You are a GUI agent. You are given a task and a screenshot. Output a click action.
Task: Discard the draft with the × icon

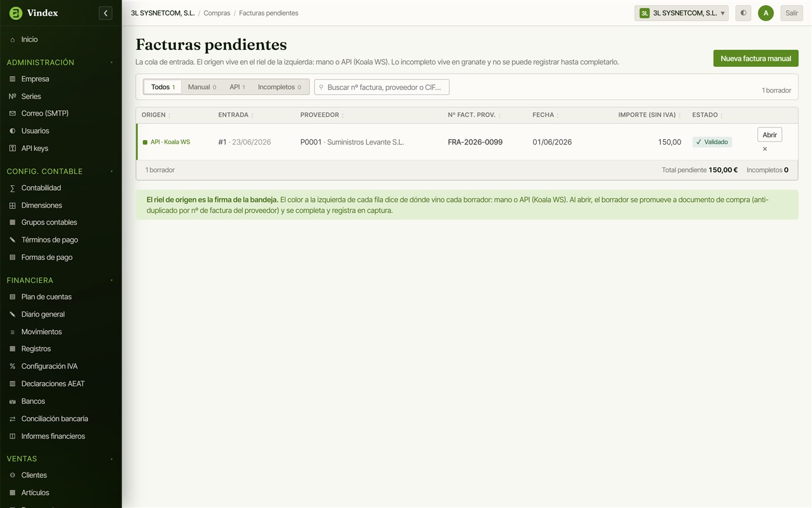tap(765, 149)
